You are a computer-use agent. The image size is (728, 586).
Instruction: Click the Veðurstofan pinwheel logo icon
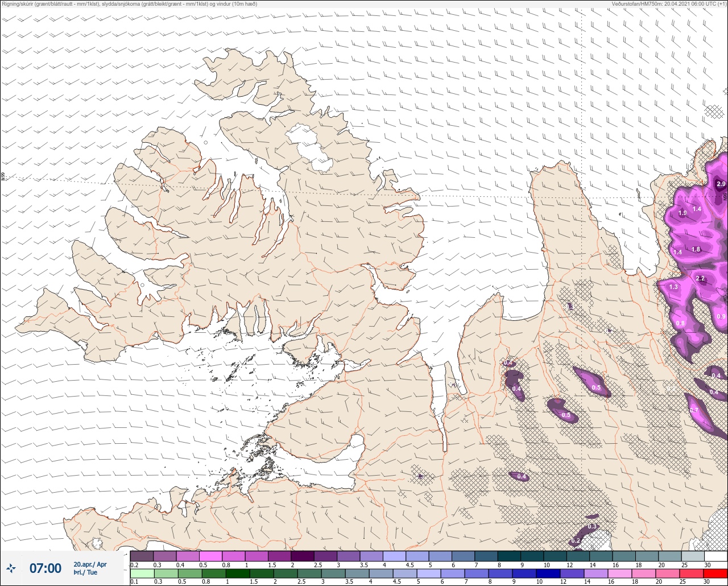click(x=11, y=568)
